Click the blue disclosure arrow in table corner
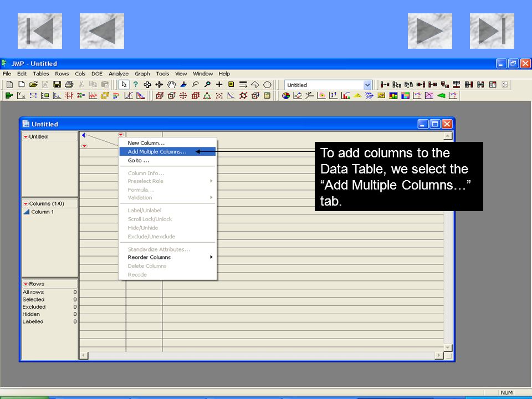Viewport: 532px width, 399px height. point(84,135)
